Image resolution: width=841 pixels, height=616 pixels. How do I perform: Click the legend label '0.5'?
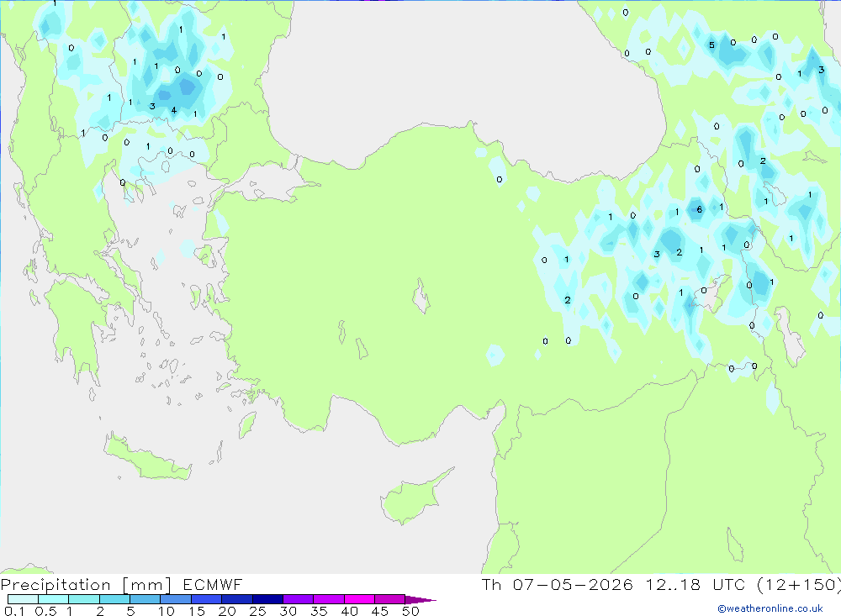click(x=45, y=611)
